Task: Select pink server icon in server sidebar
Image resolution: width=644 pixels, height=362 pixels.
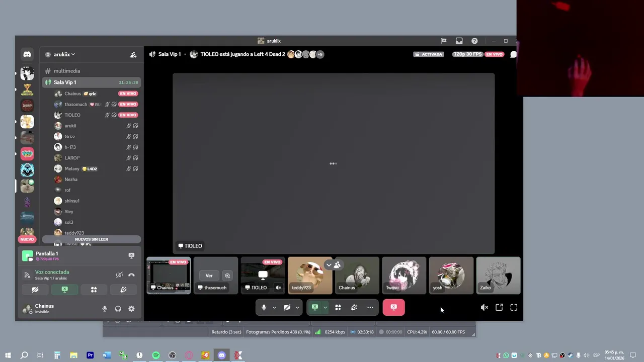Action: coord(27,154)
